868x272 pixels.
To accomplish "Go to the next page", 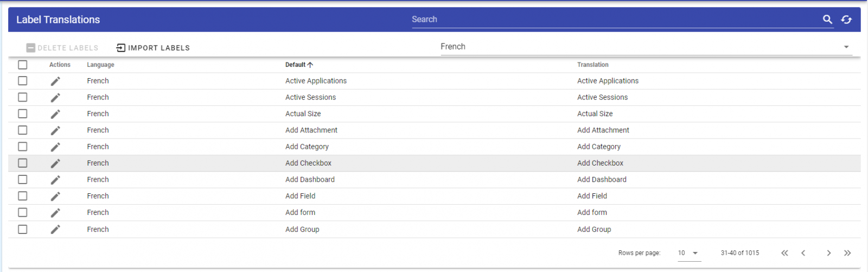I will (x=828, y=253).
